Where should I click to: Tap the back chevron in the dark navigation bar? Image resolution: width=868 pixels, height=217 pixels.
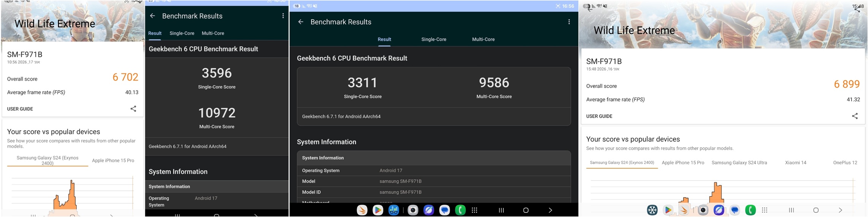(550, 210)
